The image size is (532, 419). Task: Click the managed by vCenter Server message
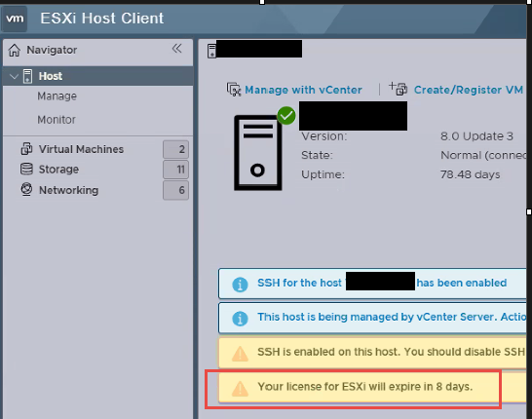click(x=392, y=317)
